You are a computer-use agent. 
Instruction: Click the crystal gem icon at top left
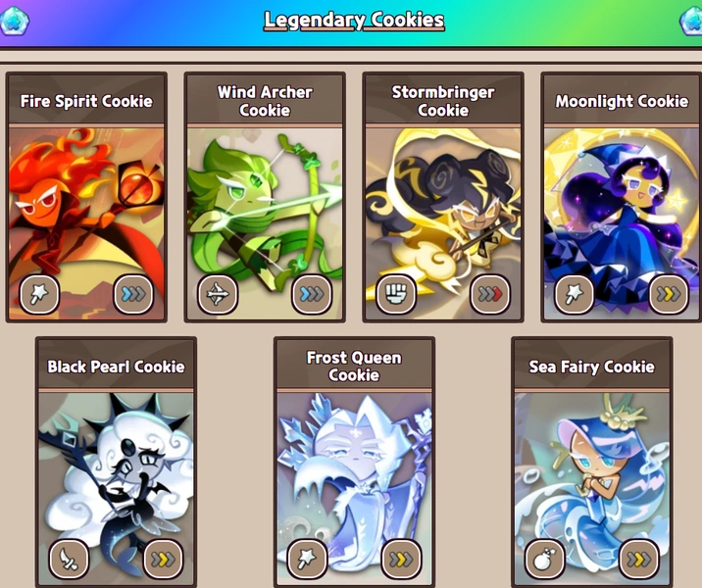[15, 21]
